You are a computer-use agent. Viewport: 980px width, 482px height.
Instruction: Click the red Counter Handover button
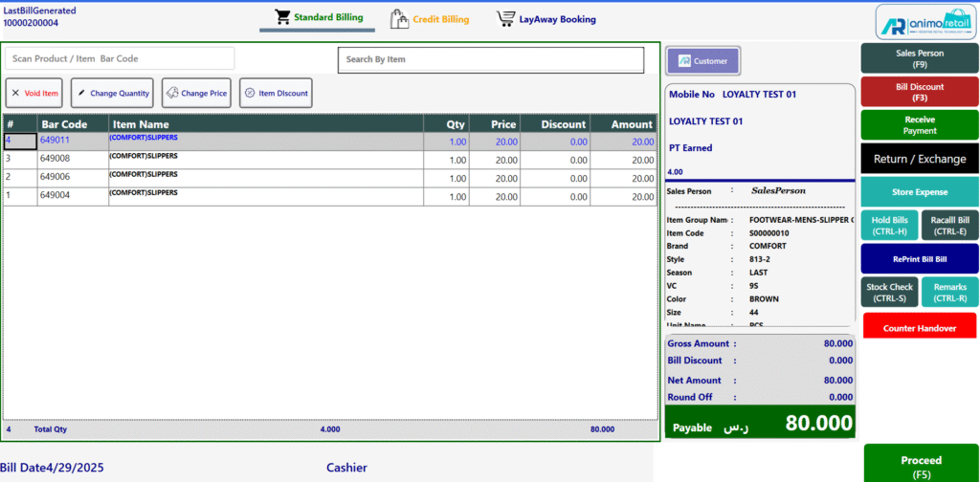(x=919, y=328)
